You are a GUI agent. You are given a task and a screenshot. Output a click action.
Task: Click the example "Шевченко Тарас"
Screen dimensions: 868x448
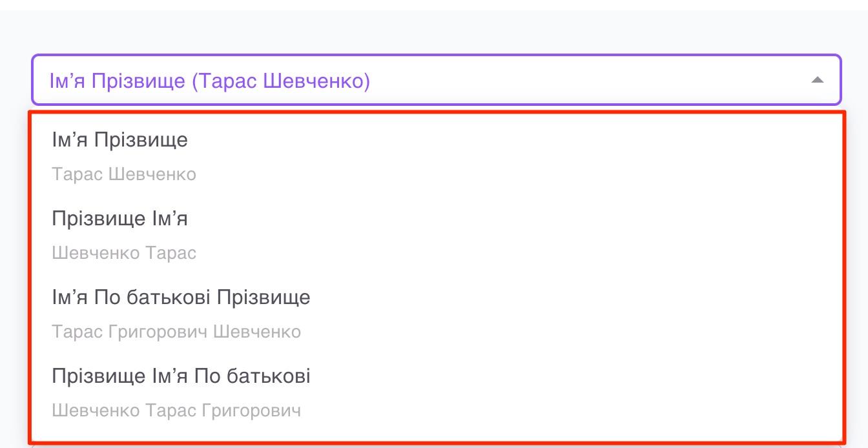point(124,252)
